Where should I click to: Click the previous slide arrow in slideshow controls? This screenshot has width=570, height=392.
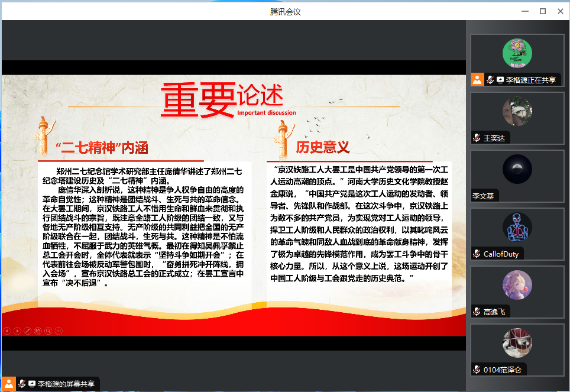(7, 331)
